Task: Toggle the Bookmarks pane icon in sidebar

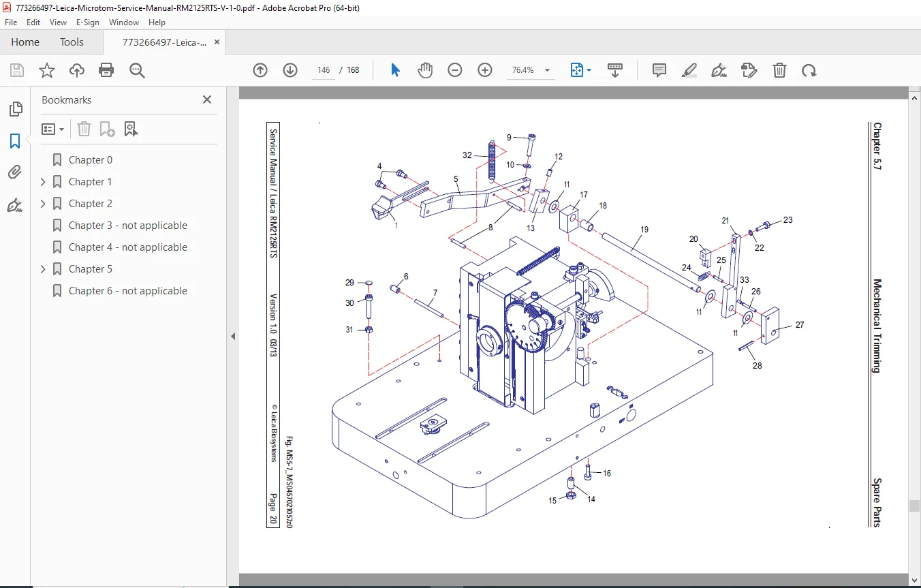Action: (x=15, y=141)
